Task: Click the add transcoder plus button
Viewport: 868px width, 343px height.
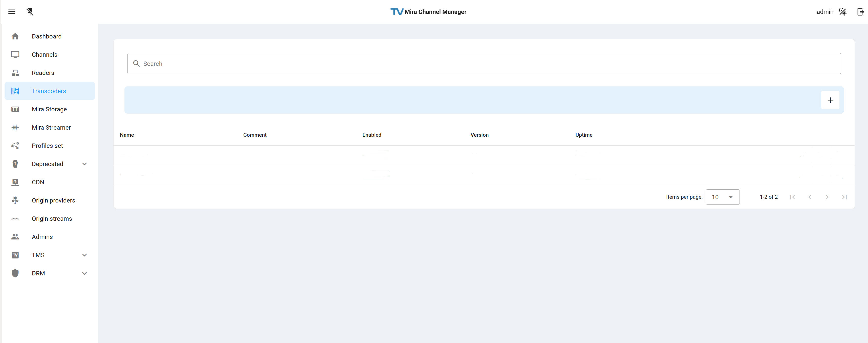Action: pos(830,100)
